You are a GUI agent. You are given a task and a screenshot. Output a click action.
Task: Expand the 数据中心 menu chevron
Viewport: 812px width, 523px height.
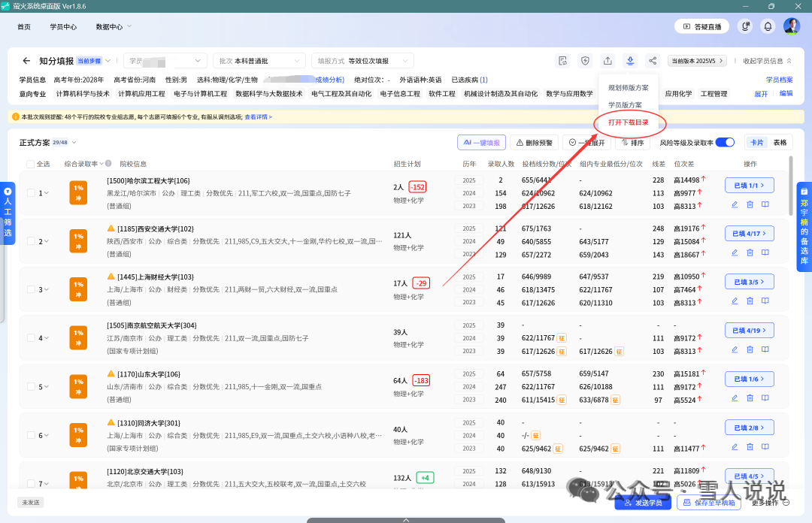point(129,26)
